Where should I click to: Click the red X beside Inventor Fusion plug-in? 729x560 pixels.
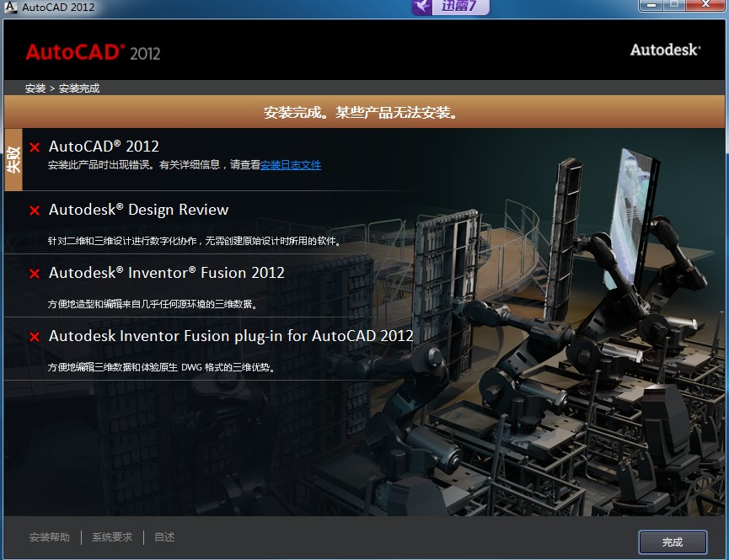pos(35,337)
